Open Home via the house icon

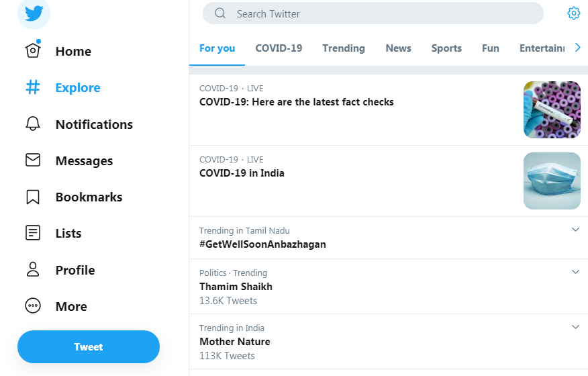pos(33,51)
